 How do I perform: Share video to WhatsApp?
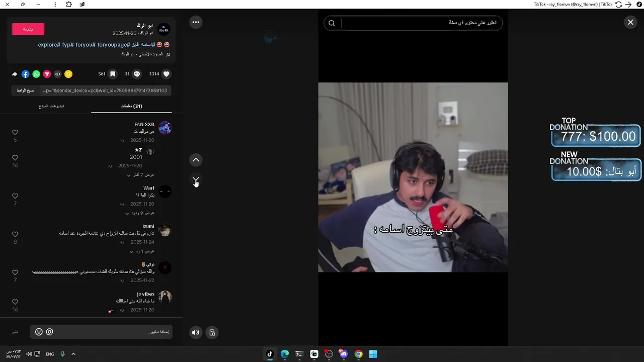tap(36, 74)
